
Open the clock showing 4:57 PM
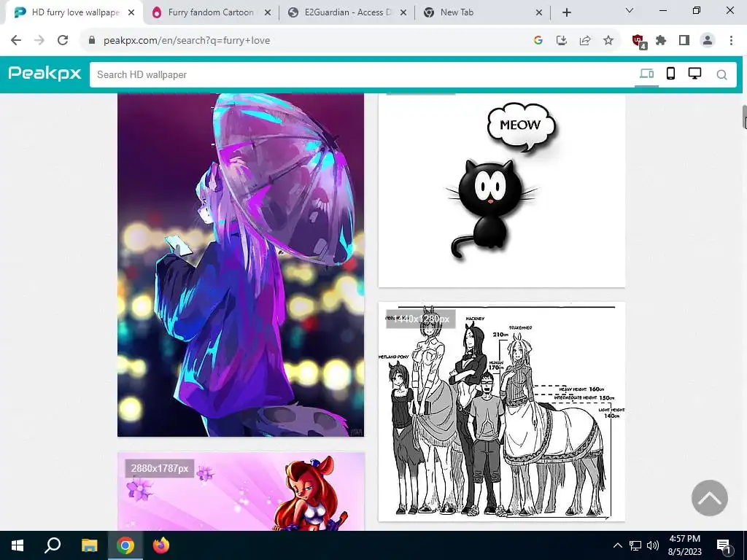click(684, 545)
